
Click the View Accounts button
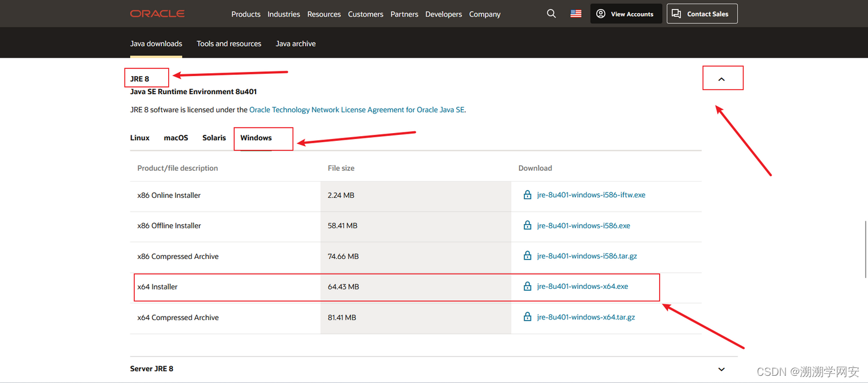[x=626, y=14]
